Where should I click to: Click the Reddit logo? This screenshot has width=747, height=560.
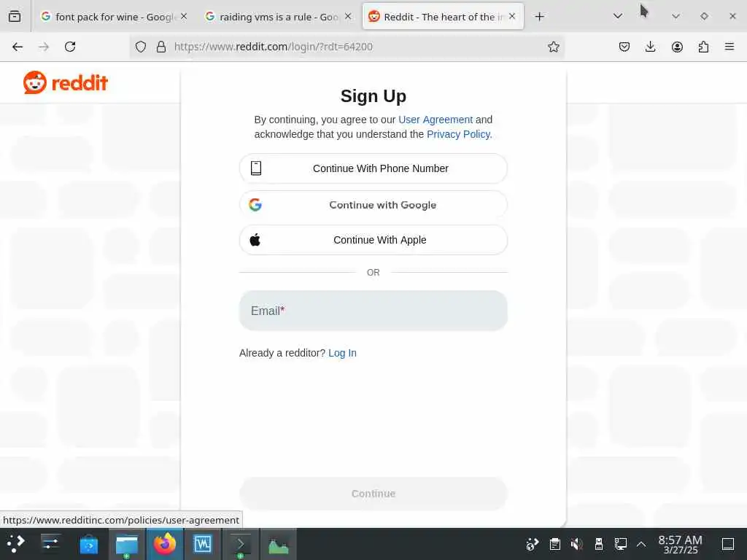(65, 83)
